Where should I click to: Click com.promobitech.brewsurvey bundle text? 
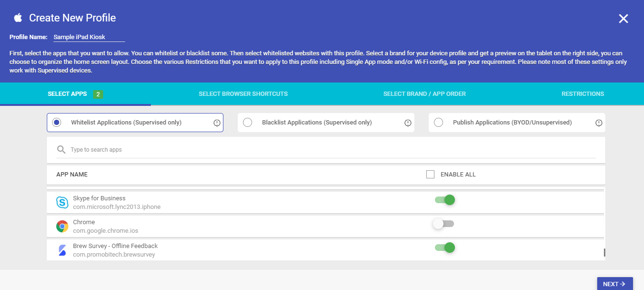pos(114,255)
